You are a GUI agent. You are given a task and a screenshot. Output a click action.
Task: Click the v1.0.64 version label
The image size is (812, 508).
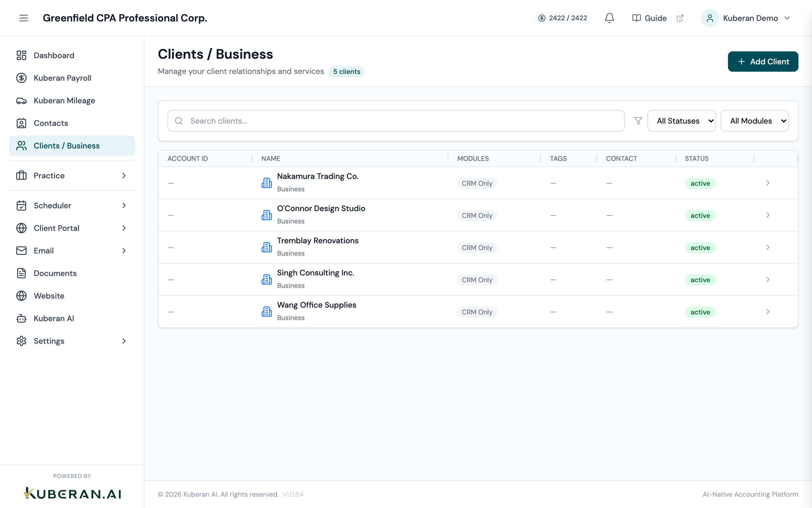click(293, 494)
